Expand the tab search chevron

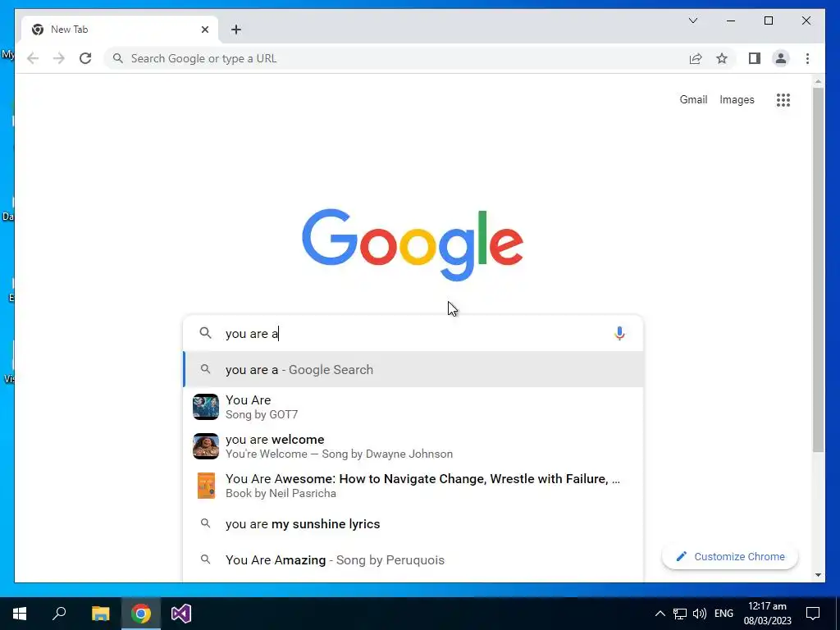pos(692,21)
